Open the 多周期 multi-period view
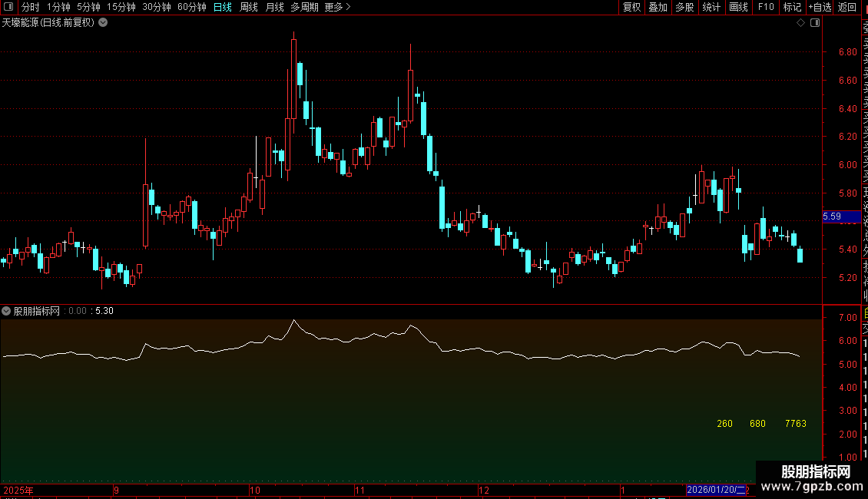This screenshot has height=499, width=868. point(304,7)
